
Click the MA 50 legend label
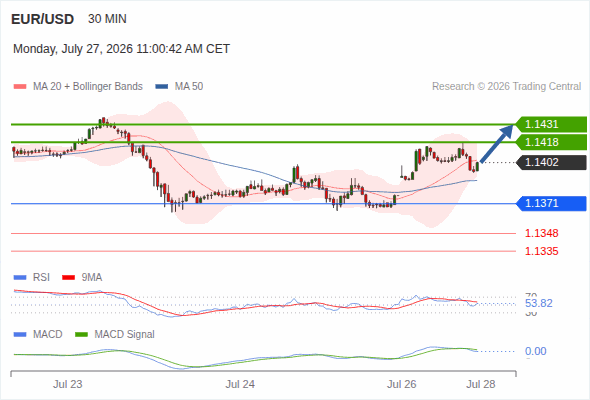189,87
